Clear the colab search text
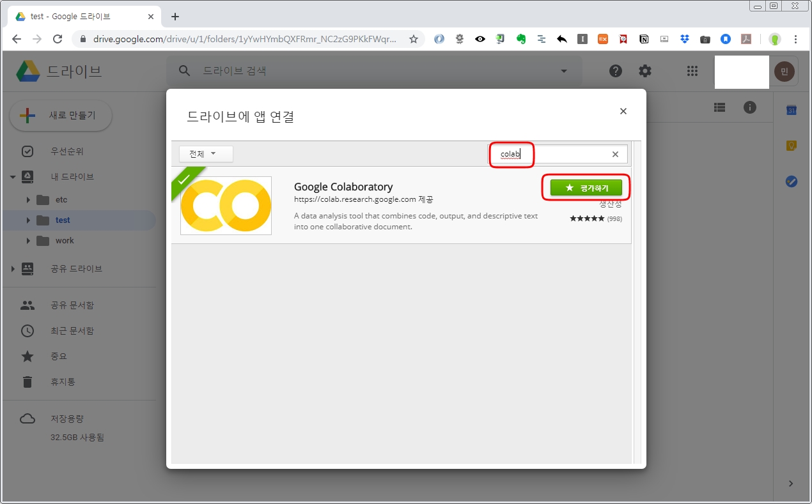812x504 pixels. (x=615, y=154)
